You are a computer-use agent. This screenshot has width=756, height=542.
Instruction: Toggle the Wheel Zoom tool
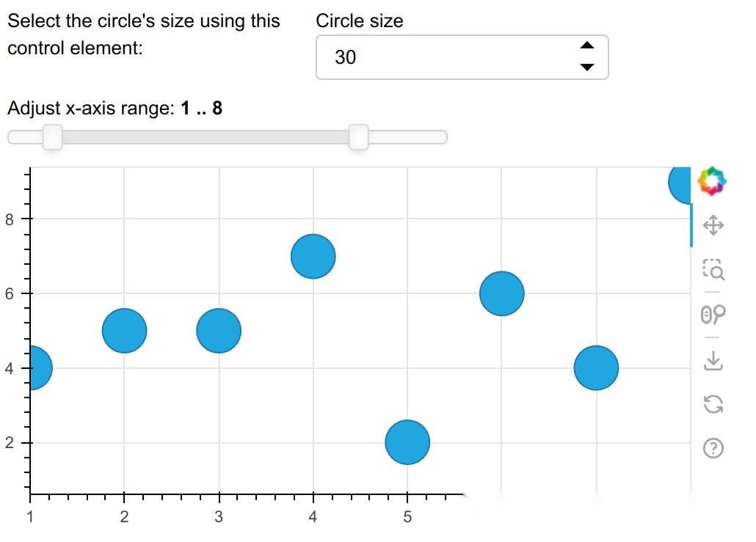[x=713, y=314]
